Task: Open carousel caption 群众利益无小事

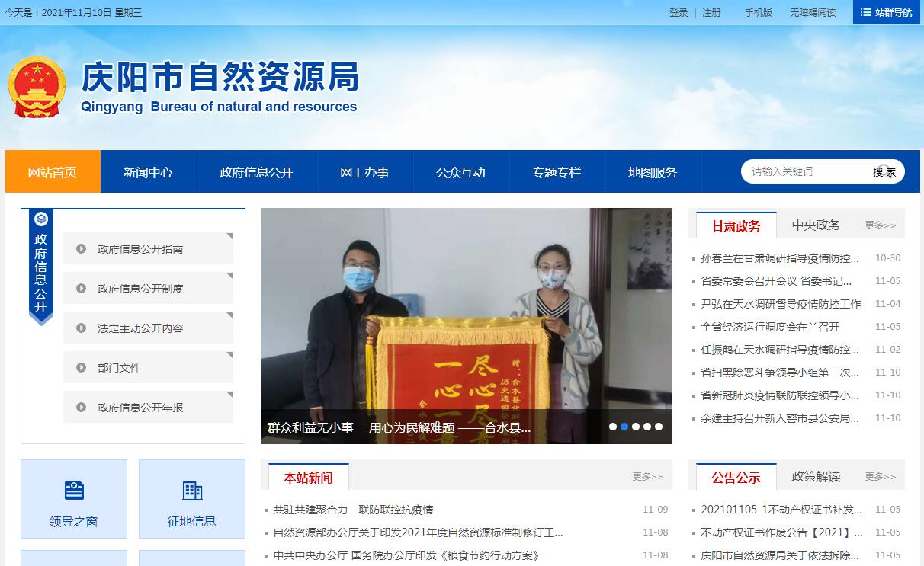Action: (x=399, y=427)
